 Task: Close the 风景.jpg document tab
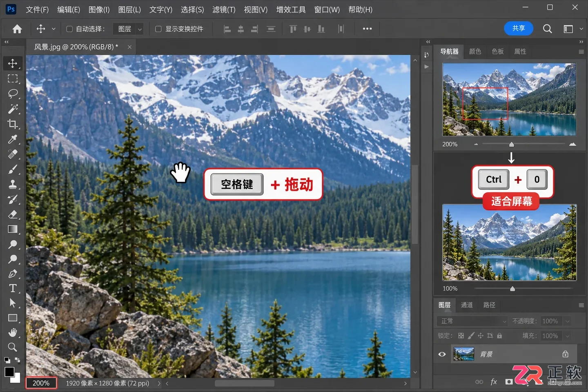[x=129, y=47]
